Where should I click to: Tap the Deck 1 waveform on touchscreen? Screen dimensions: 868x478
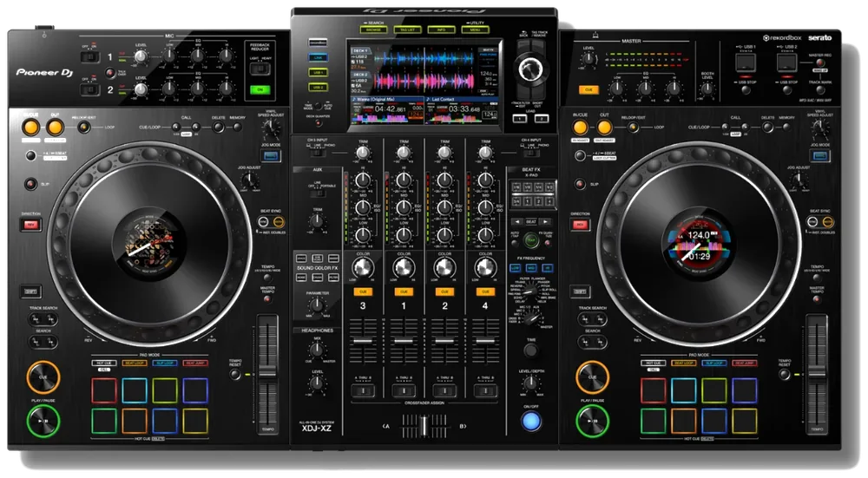click(425, 59)
